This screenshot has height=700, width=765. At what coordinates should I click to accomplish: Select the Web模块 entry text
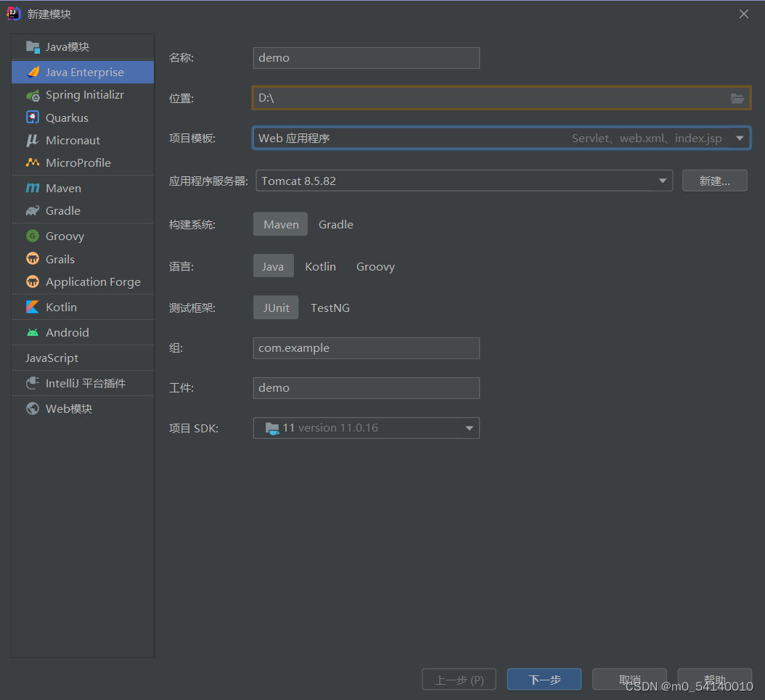[x=69, y=408]
